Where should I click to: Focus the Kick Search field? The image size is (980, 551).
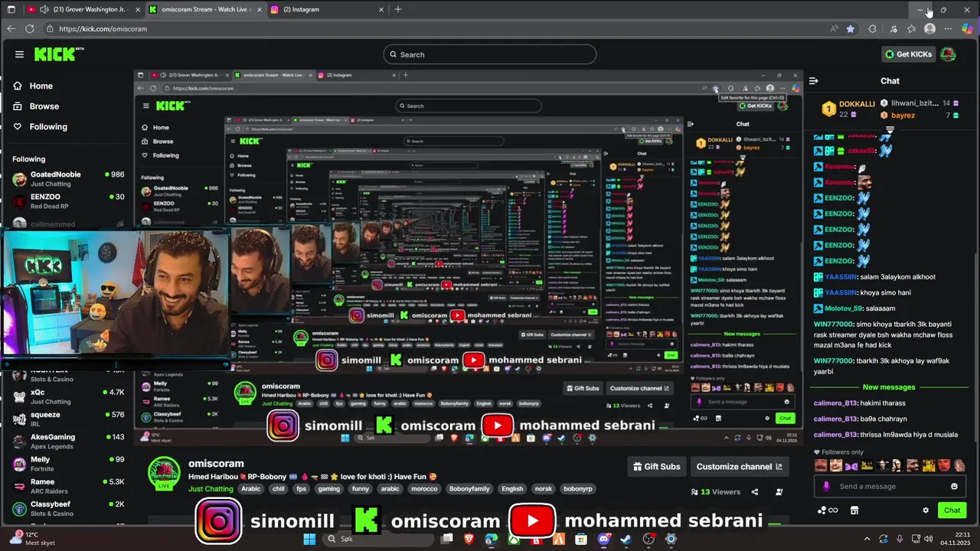pyautogui.click(x=490, y=54)
